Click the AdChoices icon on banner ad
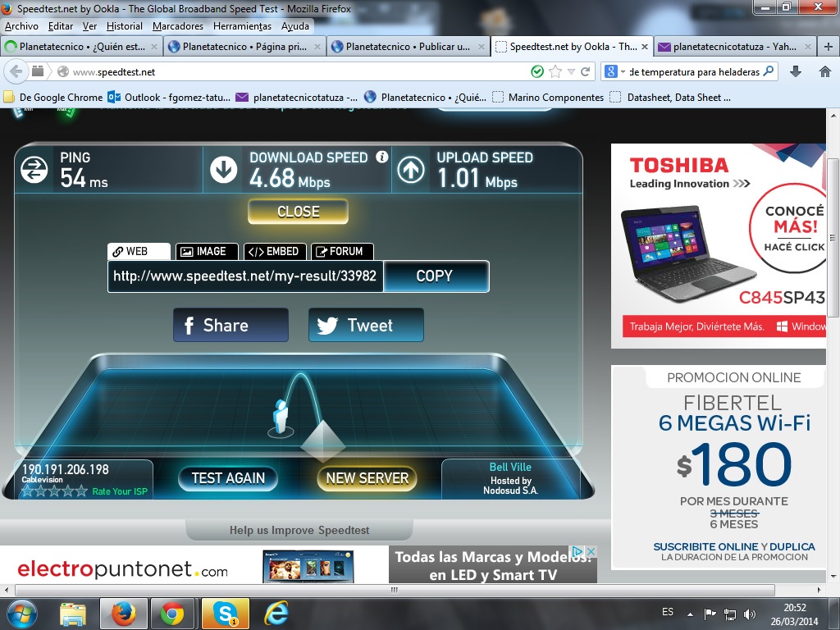This screenshot has width=840, height=630. [x=577, y=551]
